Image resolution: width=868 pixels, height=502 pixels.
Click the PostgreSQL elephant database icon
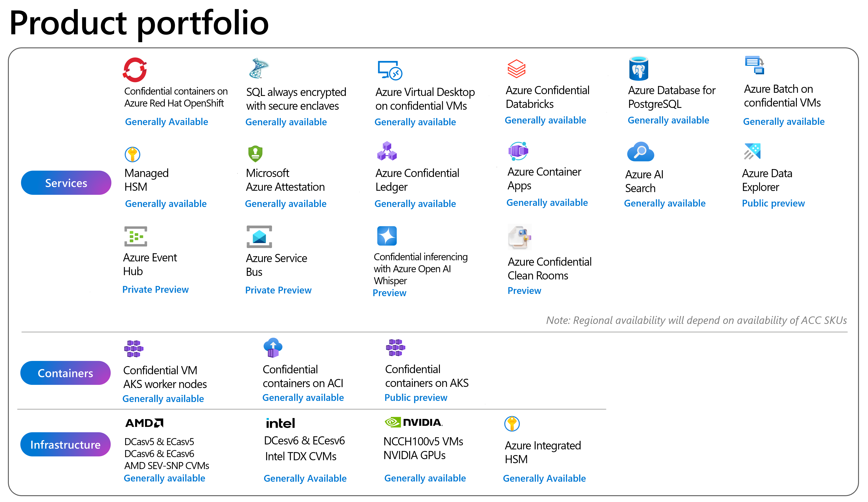click(639, 68)
